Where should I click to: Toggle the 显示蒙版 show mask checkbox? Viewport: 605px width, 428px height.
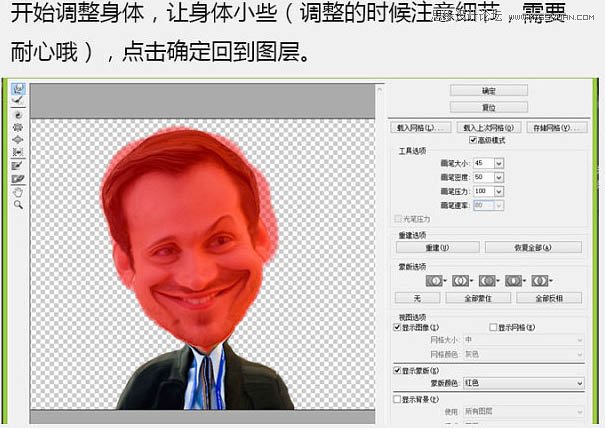click(397, 370)
